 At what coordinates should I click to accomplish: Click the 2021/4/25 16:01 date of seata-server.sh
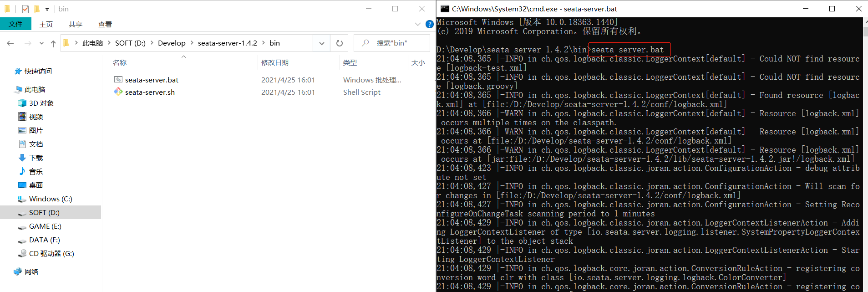click(x=288, y=92)
